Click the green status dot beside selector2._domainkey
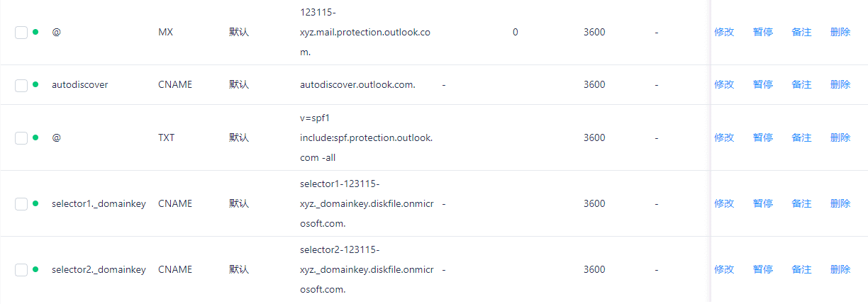 pos(35,269)
